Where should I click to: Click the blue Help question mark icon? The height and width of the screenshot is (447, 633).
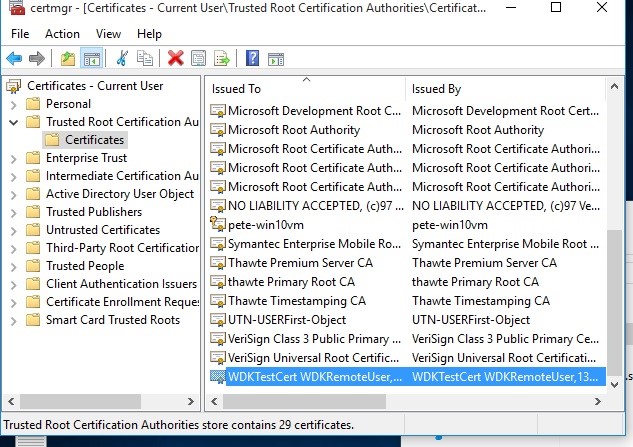[252, 58]
